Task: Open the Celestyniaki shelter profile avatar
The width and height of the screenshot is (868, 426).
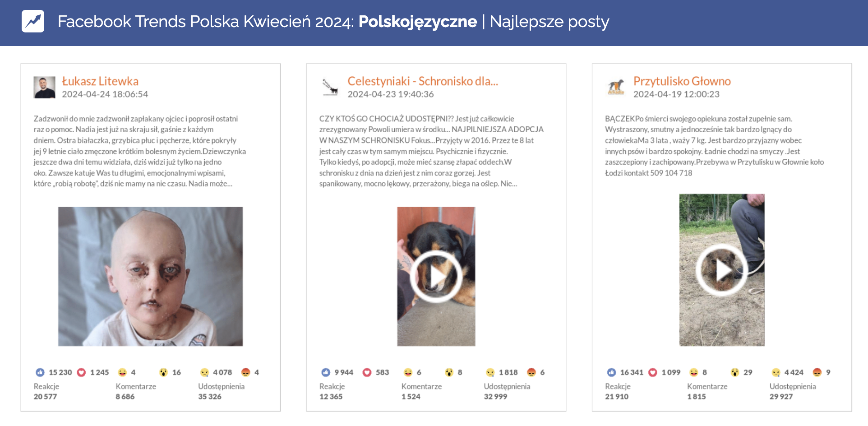Action: (330, 87)
